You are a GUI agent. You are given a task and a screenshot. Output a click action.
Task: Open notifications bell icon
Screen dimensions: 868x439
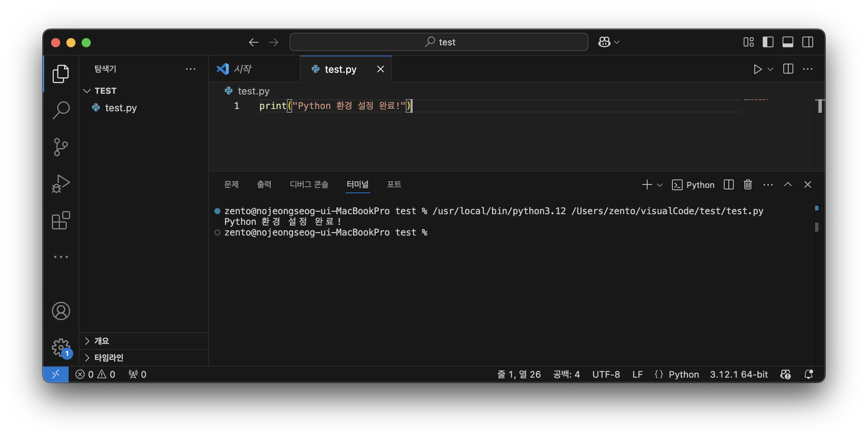tap(808, 374)
